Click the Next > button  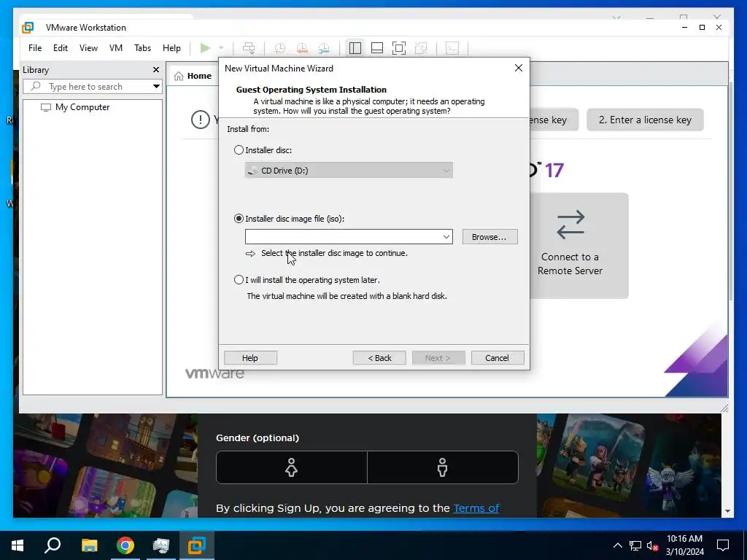pyautogui.click(x=438, y=358)
